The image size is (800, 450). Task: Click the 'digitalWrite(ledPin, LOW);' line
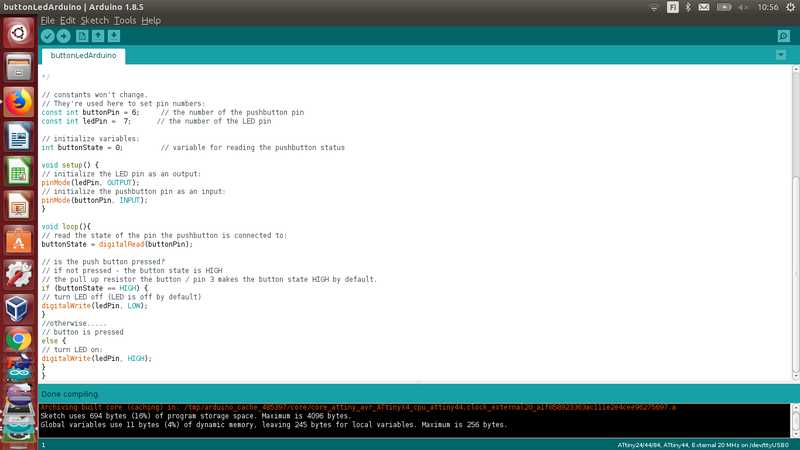pyautogui.click(x=94, y=306)
